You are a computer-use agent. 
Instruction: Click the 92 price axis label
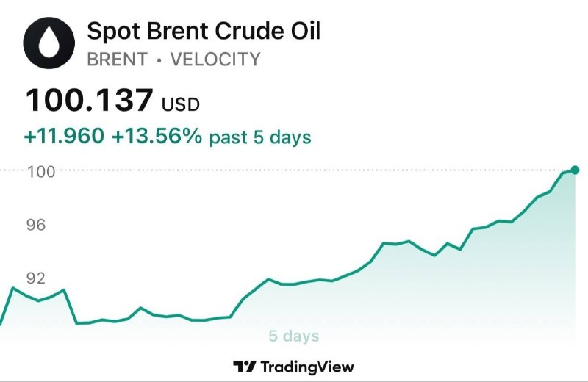[x=36, y=278]
